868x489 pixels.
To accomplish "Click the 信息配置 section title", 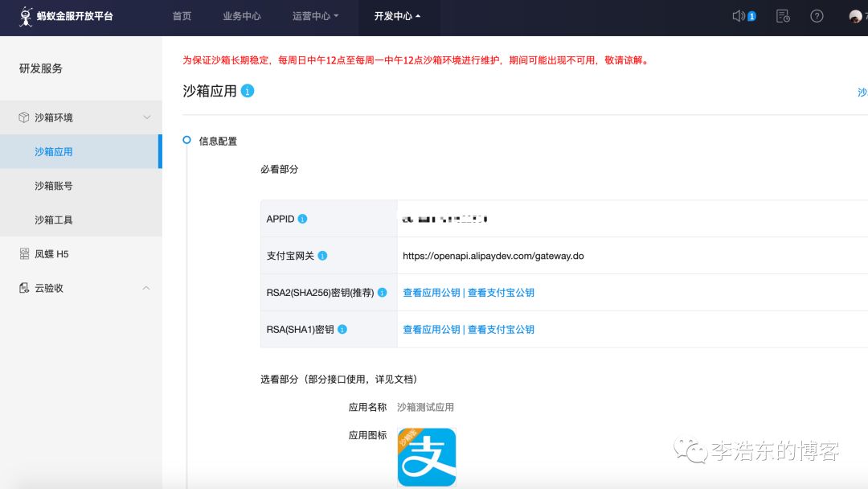I will pos(218,142).
